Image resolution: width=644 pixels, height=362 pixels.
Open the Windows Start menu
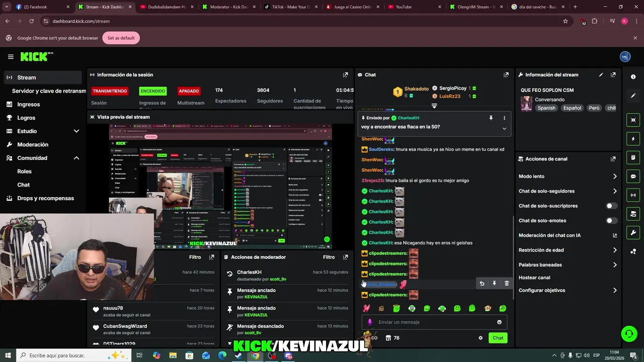click(8, 355)
